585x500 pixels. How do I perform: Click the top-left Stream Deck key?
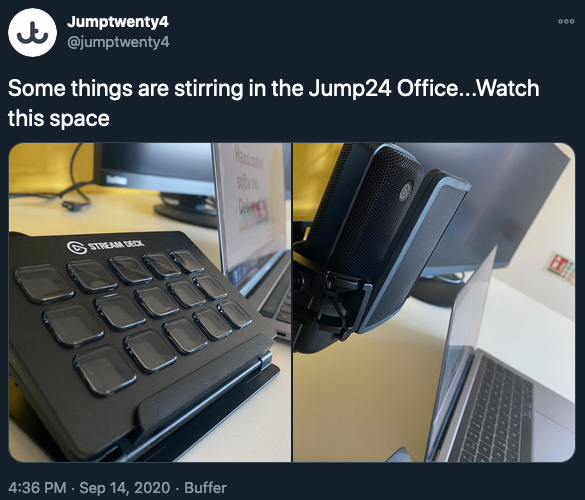[44, 284]
